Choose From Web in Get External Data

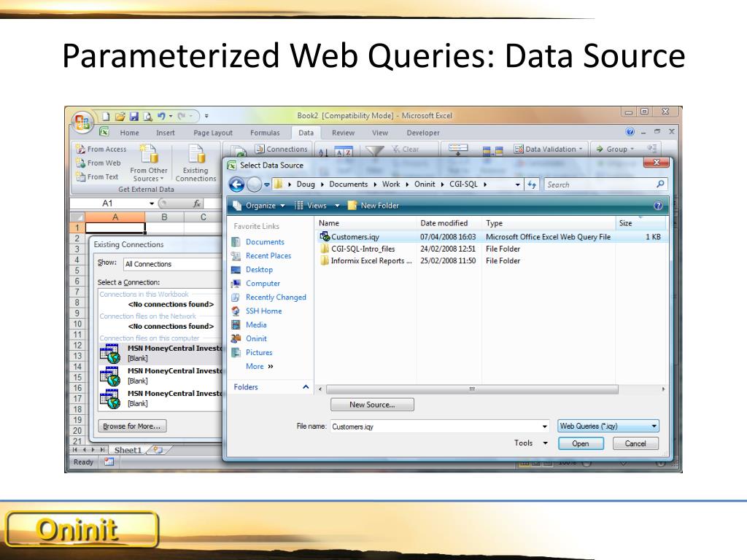98,163
